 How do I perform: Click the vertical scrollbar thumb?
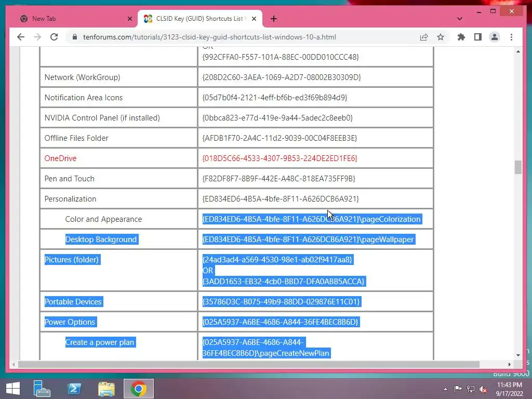click(518, 167)
